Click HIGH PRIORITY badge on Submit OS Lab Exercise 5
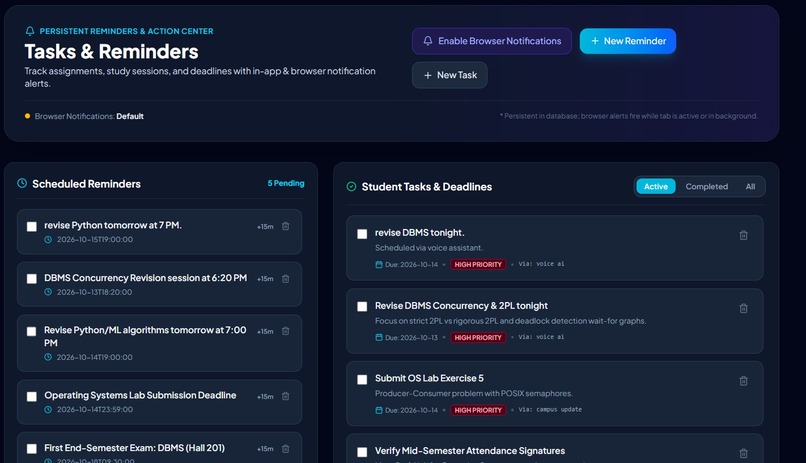806x463 pixels. tap(478, 410)
